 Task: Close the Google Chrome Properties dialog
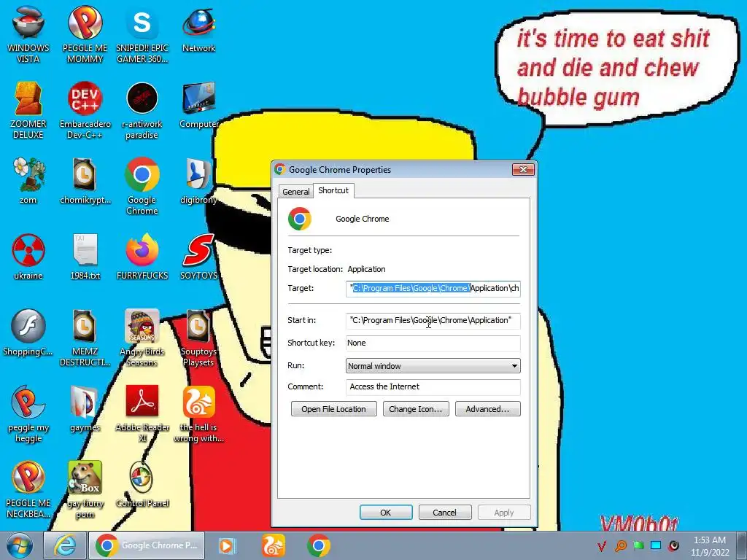pyautogui.click(x=523, y=169)
